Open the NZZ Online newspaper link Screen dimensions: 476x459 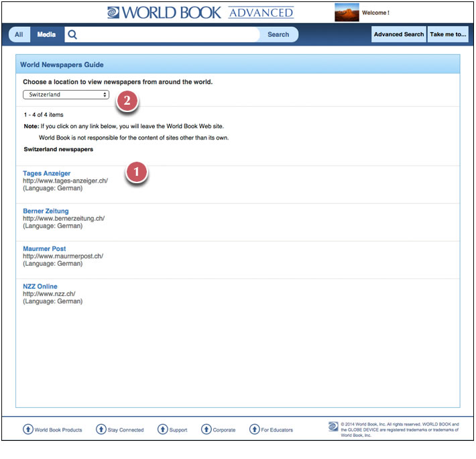tap(40, 286)
